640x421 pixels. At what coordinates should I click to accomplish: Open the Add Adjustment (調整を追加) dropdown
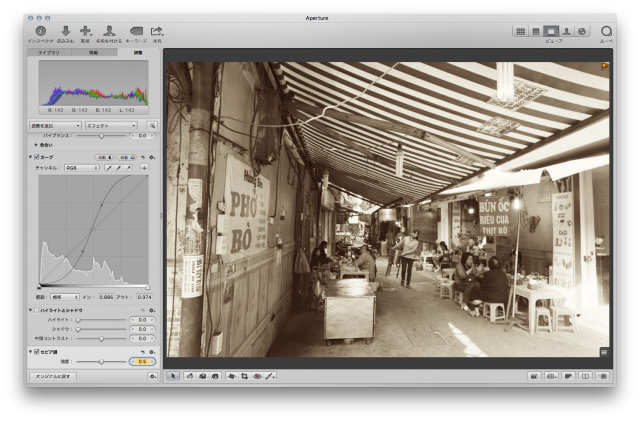click(55, 125)
